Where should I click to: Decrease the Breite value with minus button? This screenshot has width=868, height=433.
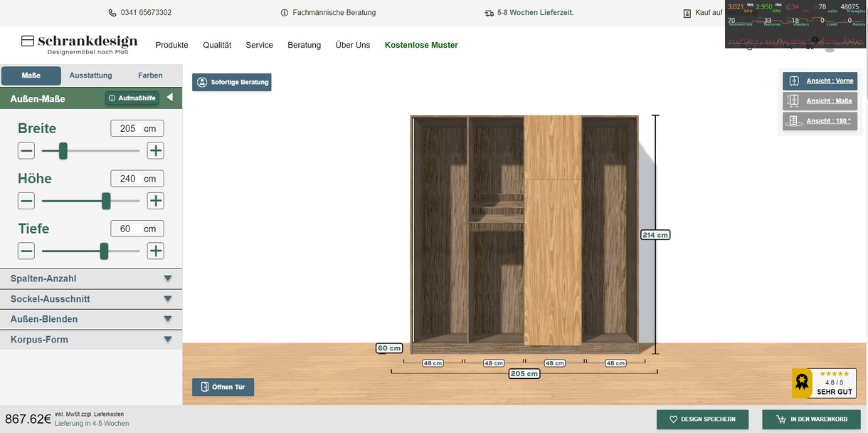tap(26, 151)
